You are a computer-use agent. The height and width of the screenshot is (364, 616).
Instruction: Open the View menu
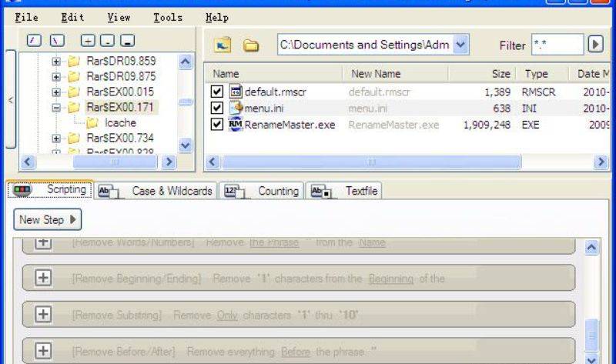pos(119,18)
